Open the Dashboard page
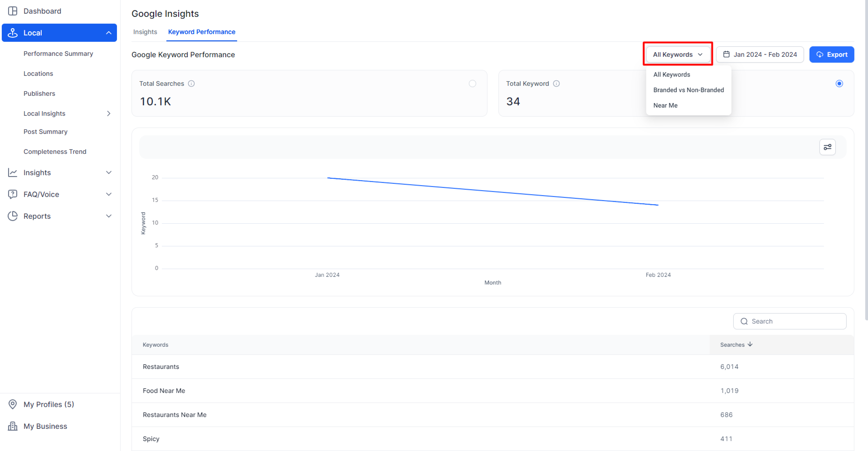Viewport: 868px width, 451px height. [x=42, y=11]
